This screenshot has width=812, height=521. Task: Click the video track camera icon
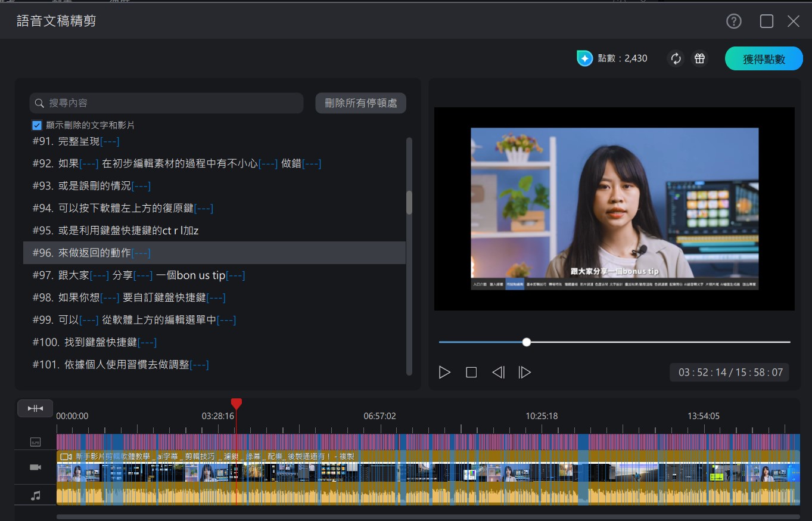(x=35, y=467)
